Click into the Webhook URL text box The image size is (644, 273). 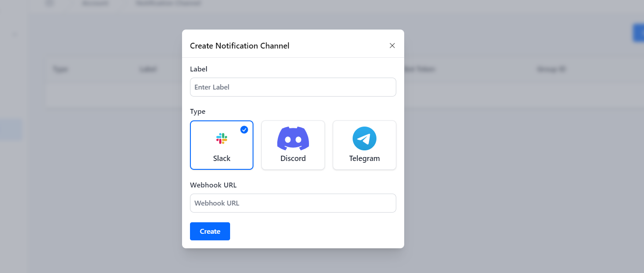point(293,203)
